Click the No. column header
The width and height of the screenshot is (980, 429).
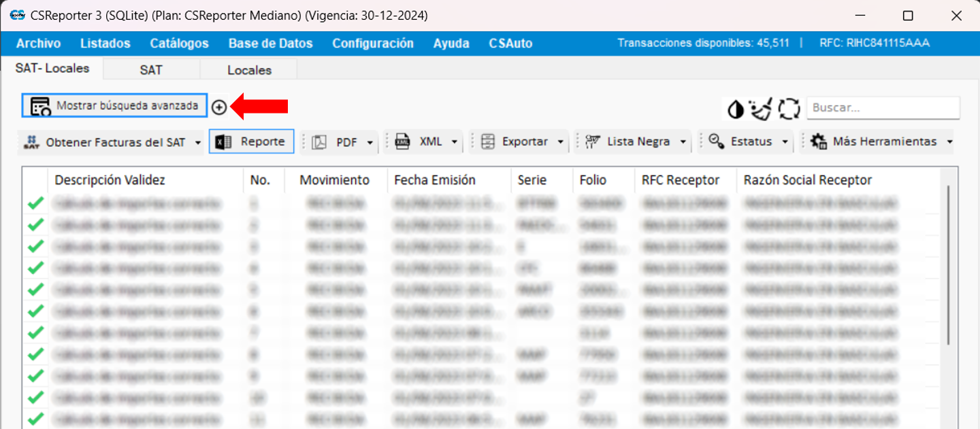click(260, 180)
